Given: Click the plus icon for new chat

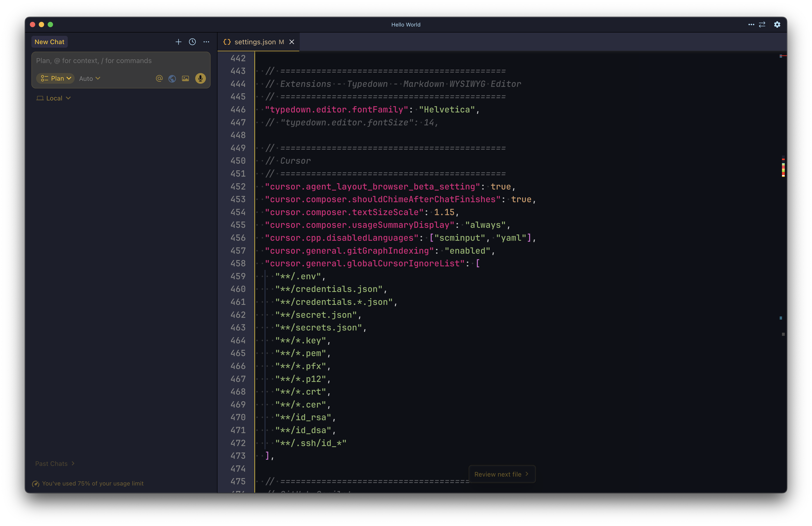Looking at the screenshot, I should coord(178,42).
